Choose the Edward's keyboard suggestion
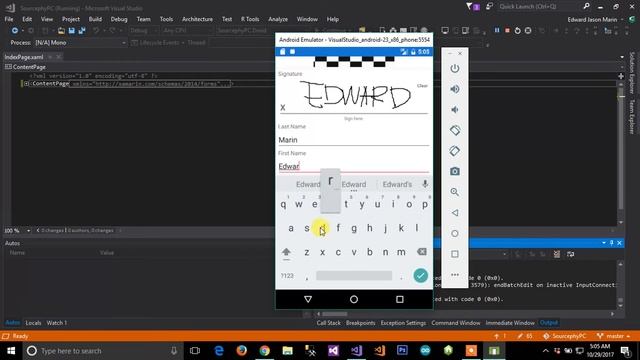Screen dimensions: 640x360 pos(397,184)
